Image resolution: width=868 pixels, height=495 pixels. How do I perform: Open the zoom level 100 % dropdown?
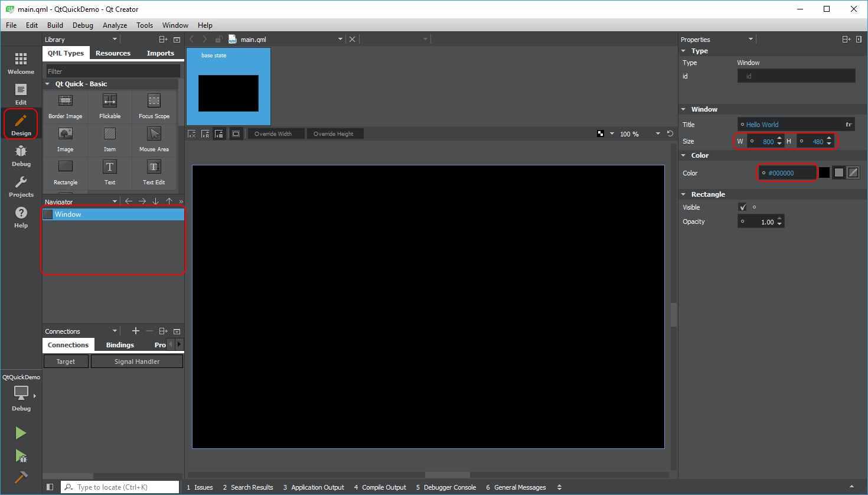[658, 134]
